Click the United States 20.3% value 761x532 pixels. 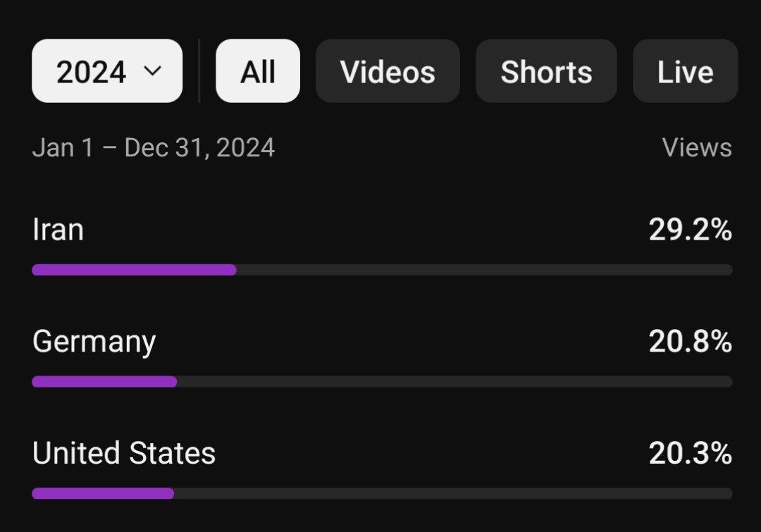click(x=690, y=453)
